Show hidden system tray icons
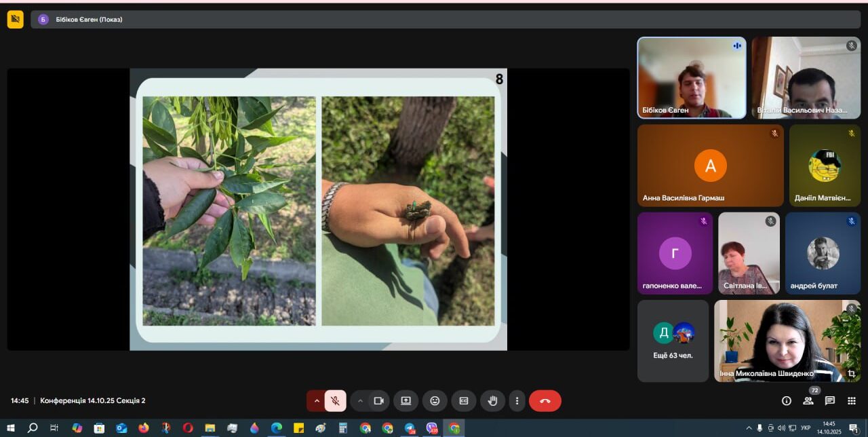The width and height of the screenshot is (868, 437). pos(749,428)
